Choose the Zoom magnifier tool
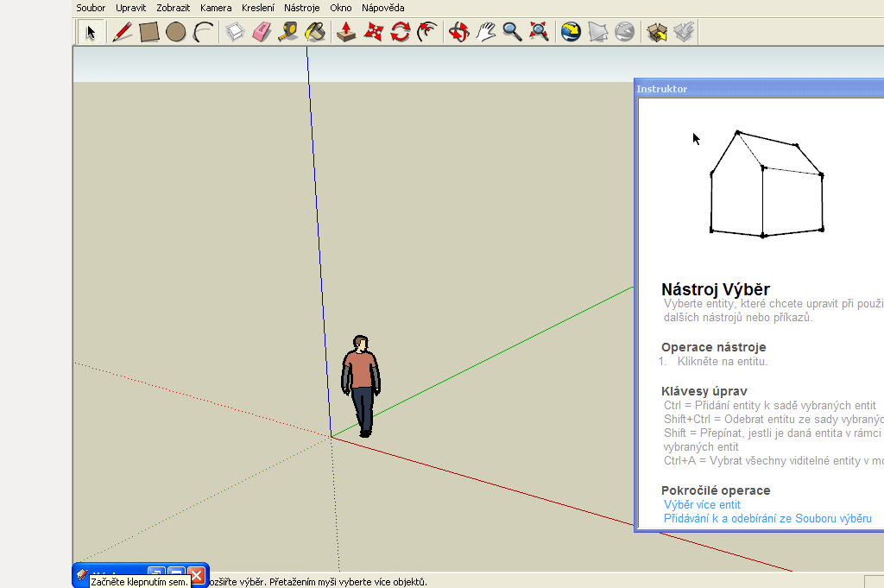 513,32
